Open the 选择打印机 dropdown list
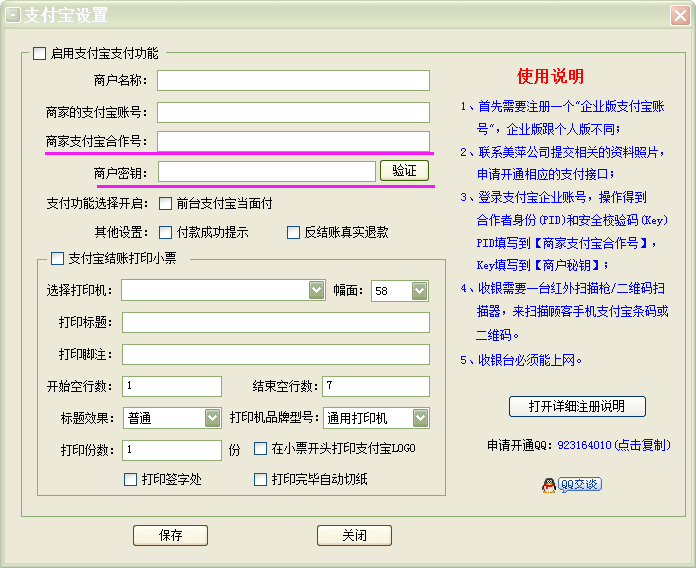The image size is (696, 568). [x=316, y=291]
